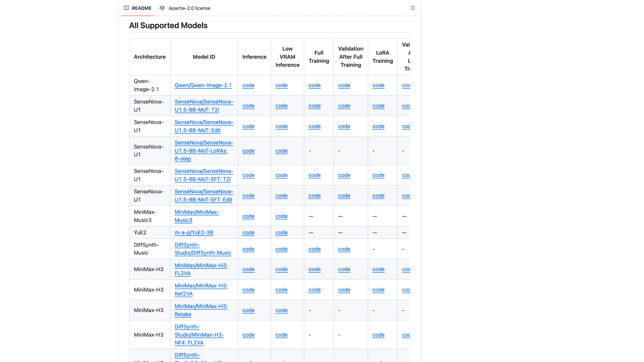This screenshot has height=362, width=644.
Task: Open the MiniMax/MiniMax-Music3 model link
Action: (x=197, y=216)
